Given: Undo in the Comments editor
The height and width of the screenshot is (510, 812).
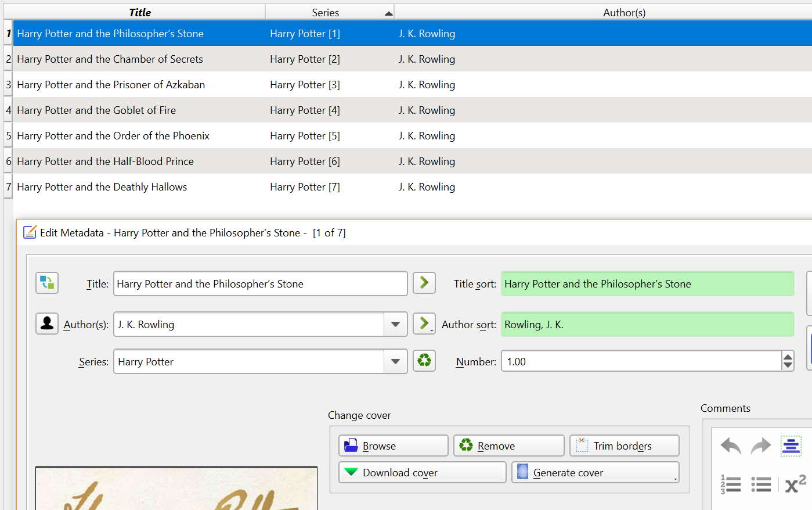Looking at the screenshot, I should tap(731, 446).
